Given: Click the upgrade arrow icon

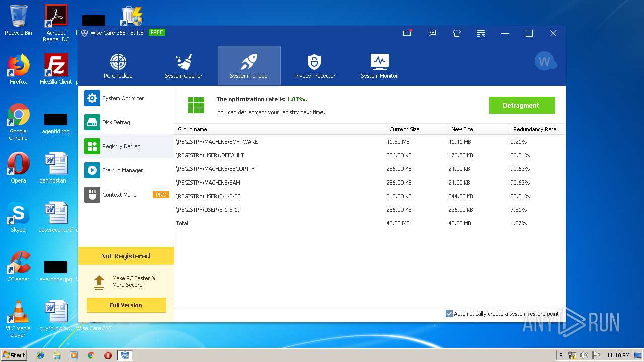Looking at the screenshot, I should point(99,282).
